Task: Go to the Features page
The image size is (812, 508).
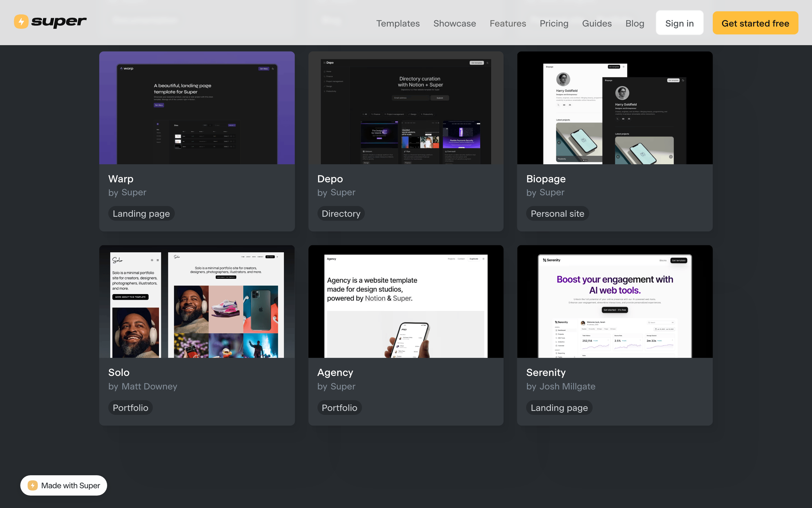Action: click(508, 23)
